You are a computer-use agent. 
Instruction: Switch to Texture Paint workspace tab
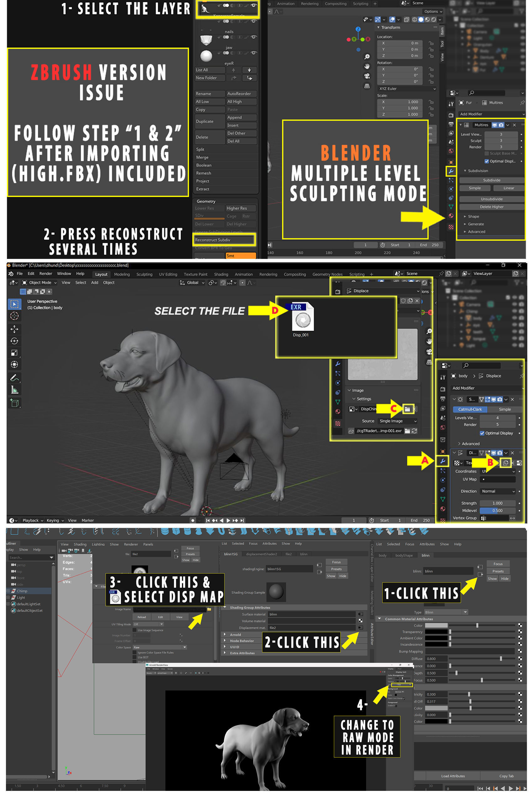tap(195, 274)
